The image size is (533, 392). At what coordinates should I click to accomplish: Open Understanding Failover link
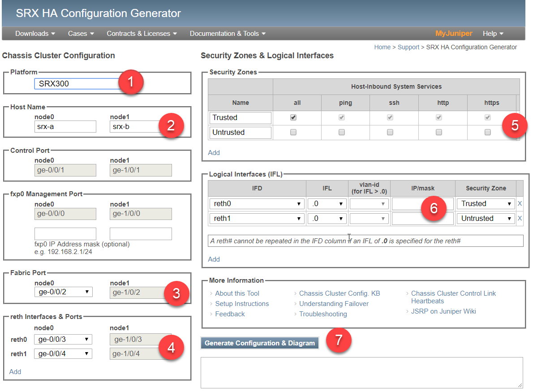(334, 304)
